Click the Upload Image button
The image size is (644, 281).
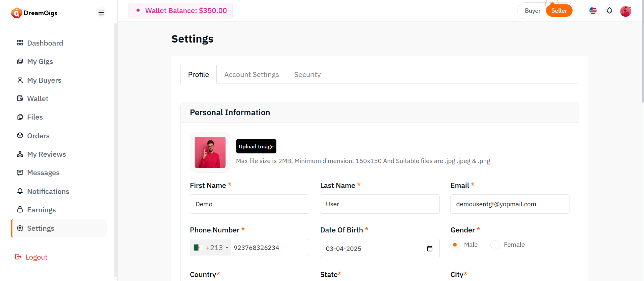coord(256,146)
